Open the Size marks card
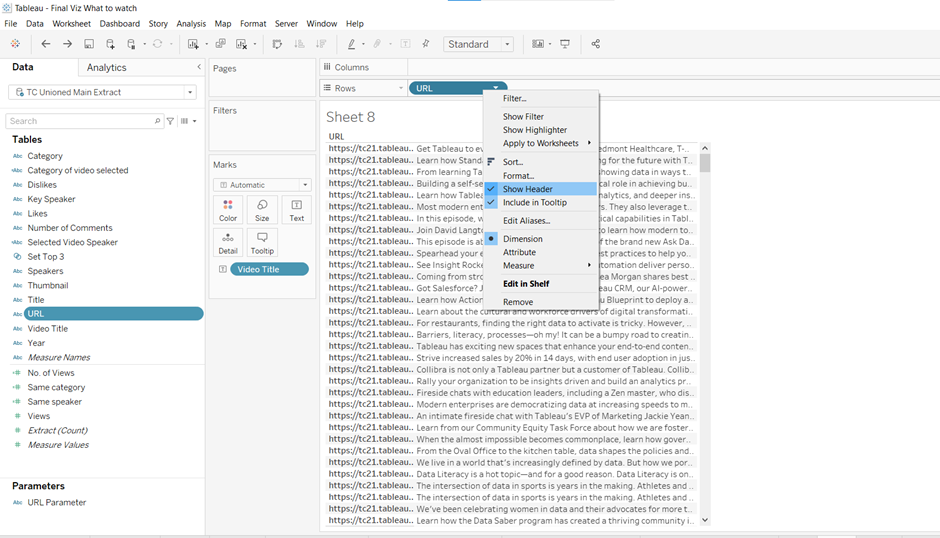 click(x=262, y=209)
